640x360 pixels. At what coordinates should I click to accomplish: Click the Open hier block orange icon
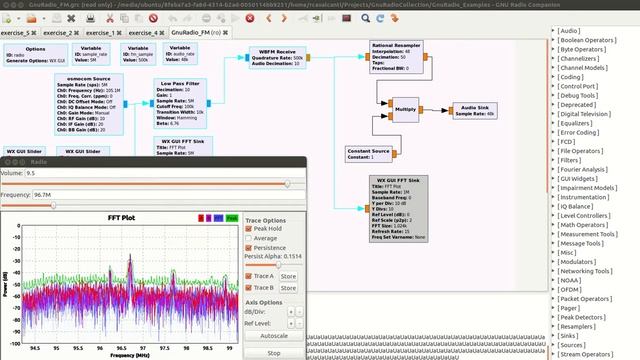pos(394,18)
